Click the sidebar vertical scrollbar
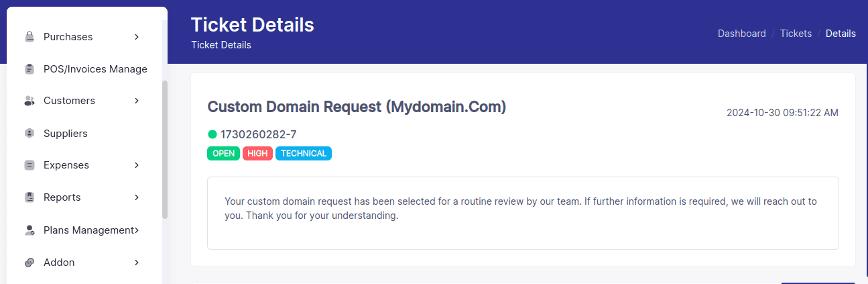Viewport: 868px width, 284px height. tap(165, 150)
